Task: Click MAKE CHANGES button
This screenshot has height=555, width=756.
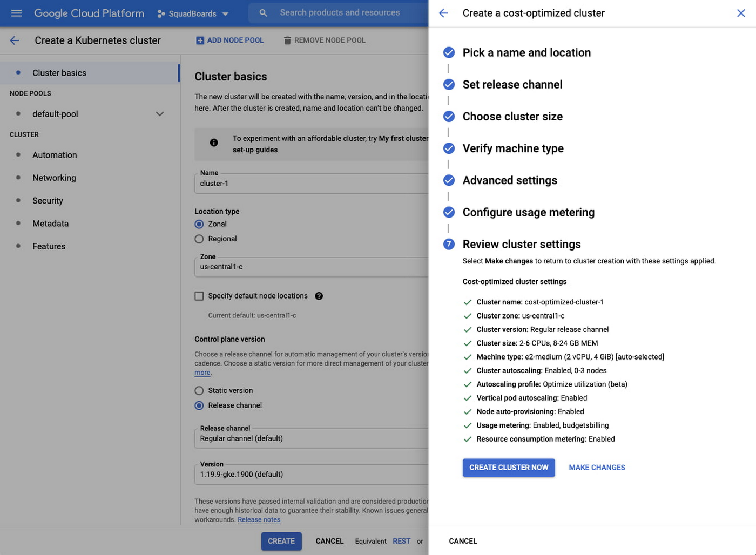Action: [x=597, y=468]
